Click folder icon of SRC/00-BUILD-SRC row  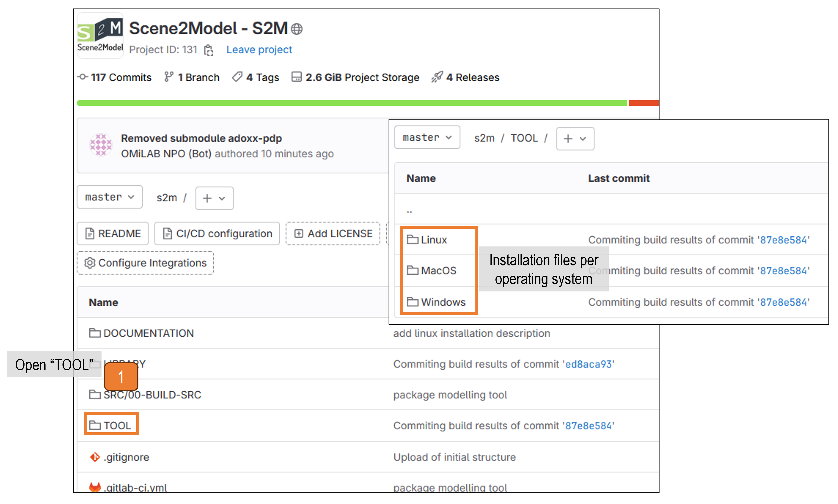[95, 394]
